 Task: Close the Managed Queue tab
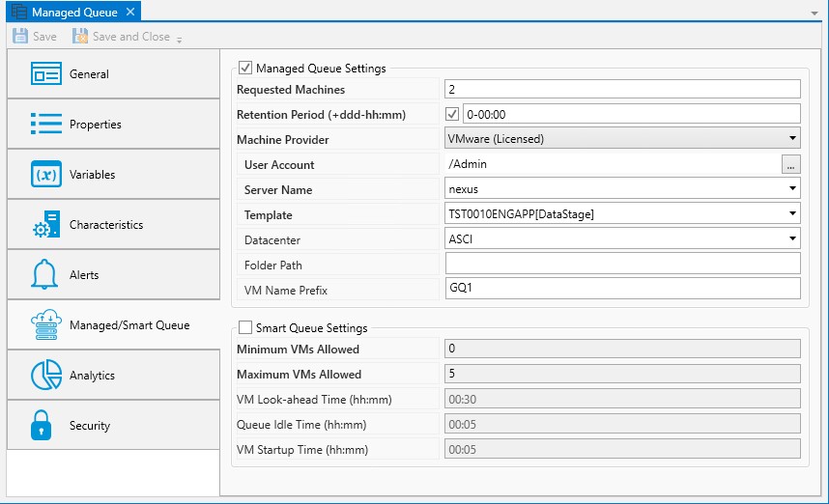click(130, 12)
